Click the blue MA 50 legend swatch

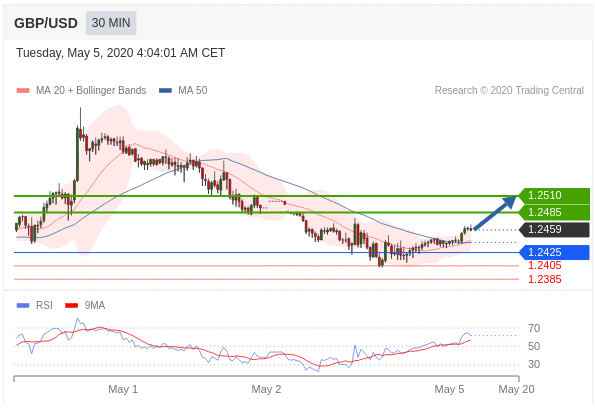point(165,90)
